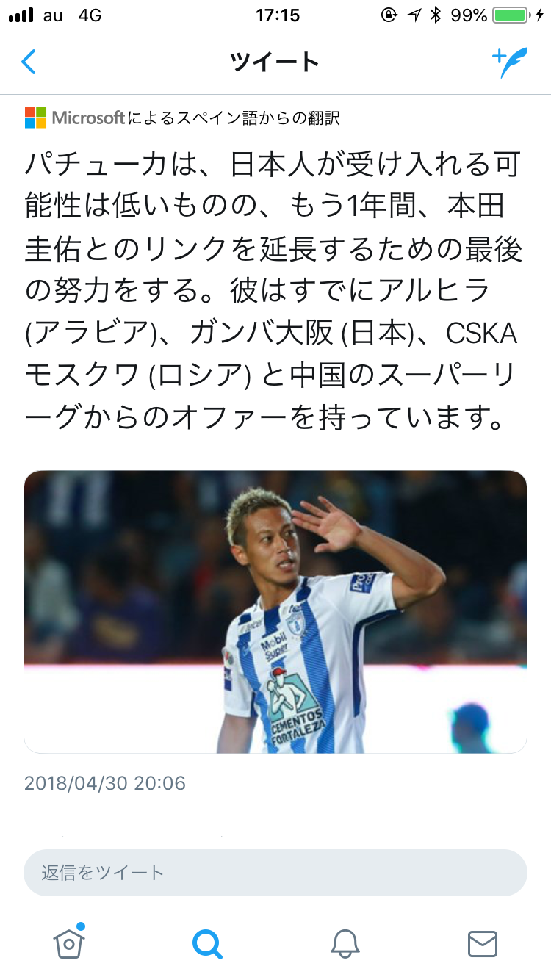Tap the Microsoft logo icon

pos(35,117)
